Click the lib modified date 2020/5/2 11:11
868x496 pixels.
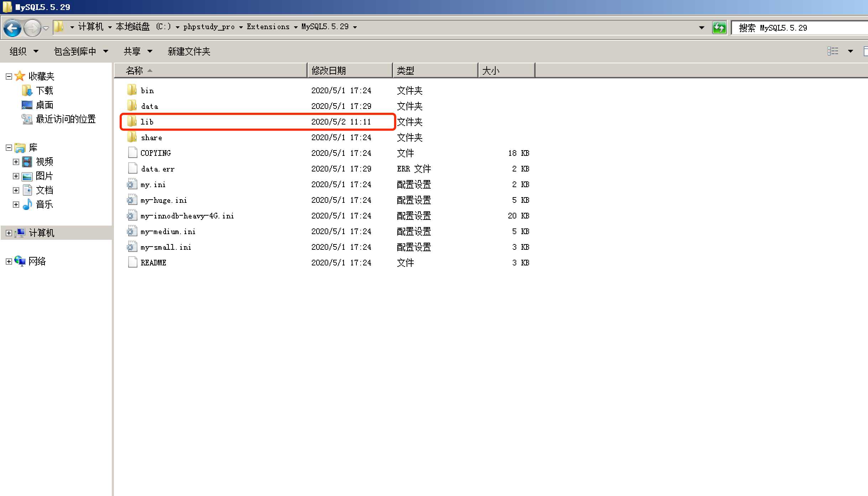click(x=341, y=122)
